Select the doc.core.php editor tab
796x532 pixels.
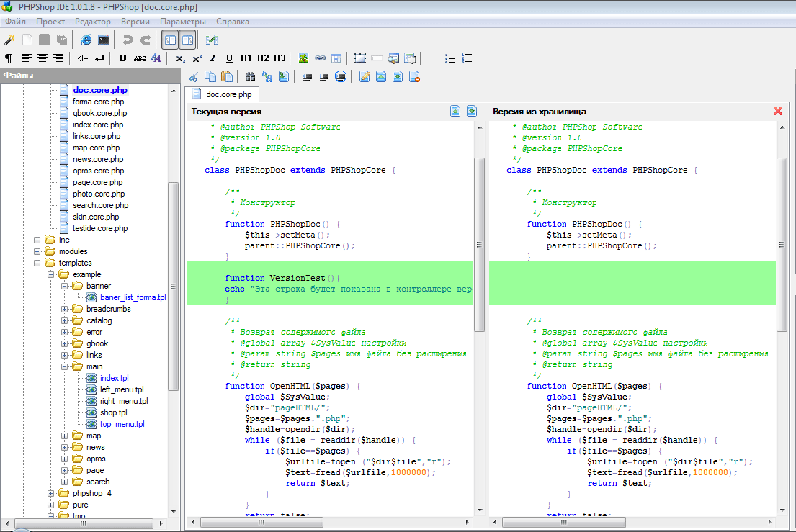point(223,94)
